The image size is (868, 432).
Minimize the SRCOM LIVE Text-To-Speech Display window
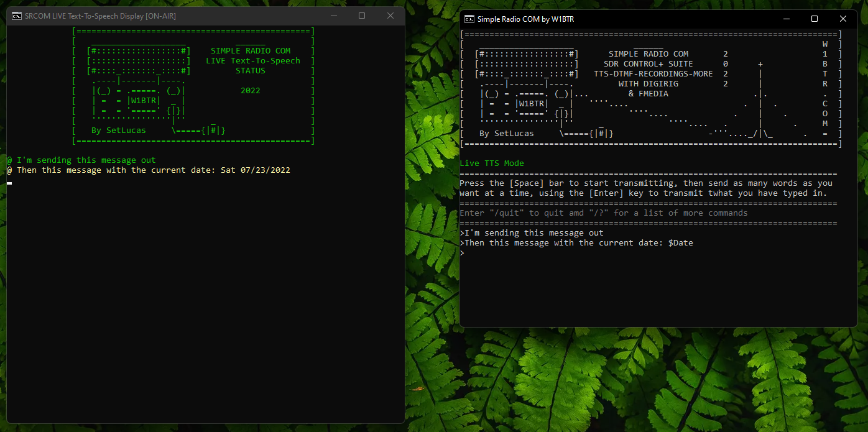(333, 16)
